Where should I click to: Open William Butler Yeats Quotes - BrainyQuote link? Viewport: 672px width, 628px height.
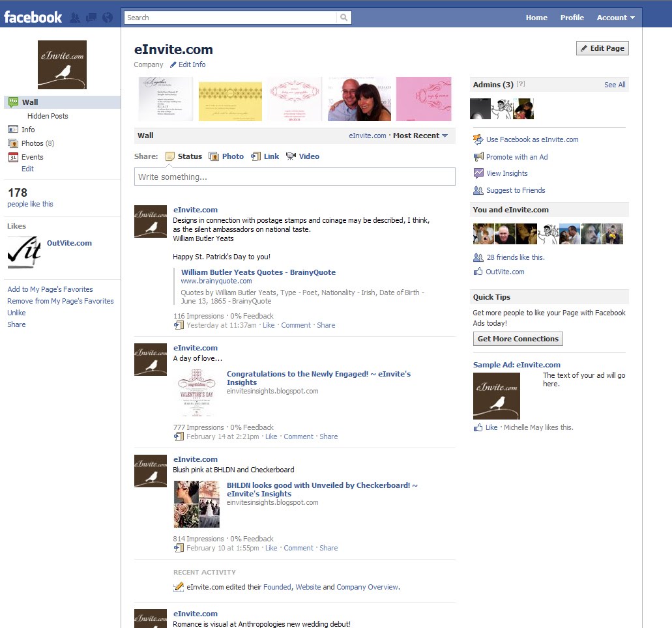click(258, 272)
